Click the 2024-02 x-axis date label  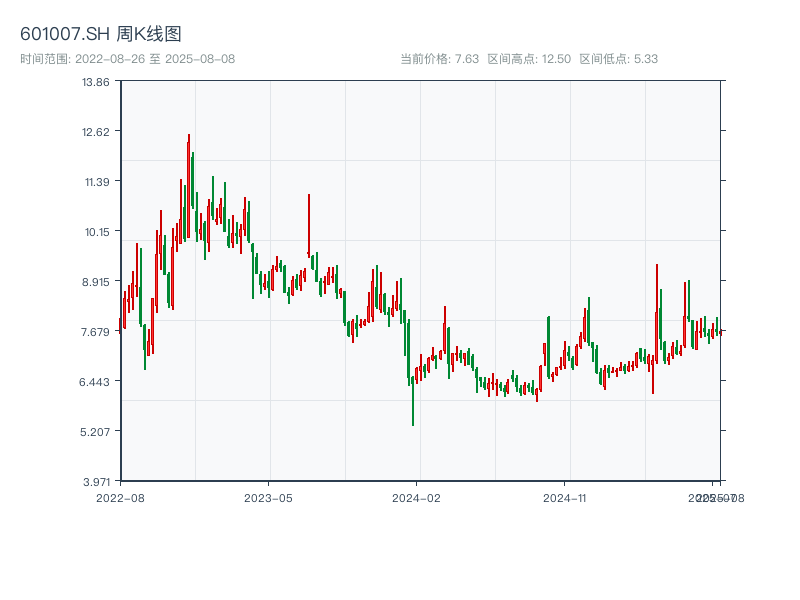click(417, 497)
